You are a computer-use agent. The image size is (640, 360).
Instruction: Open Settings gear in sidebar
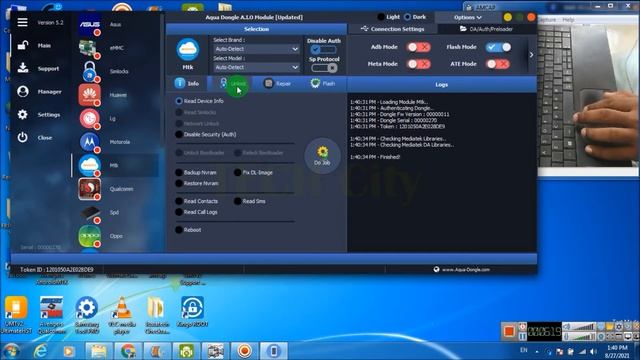pos(23,115)
